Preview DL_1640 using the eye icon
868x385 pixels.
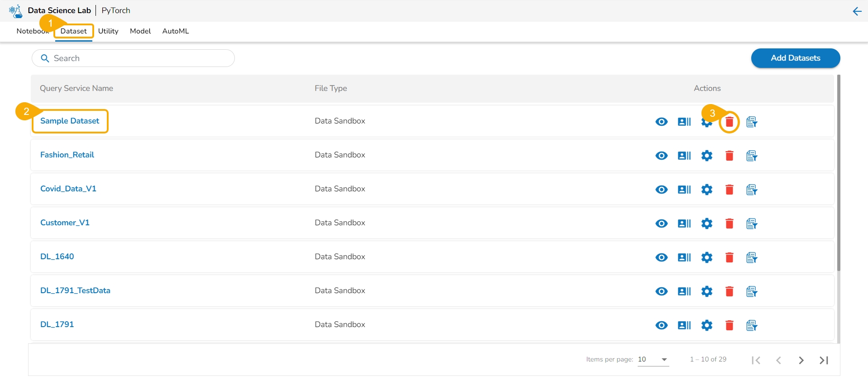[x=661, y=257]
